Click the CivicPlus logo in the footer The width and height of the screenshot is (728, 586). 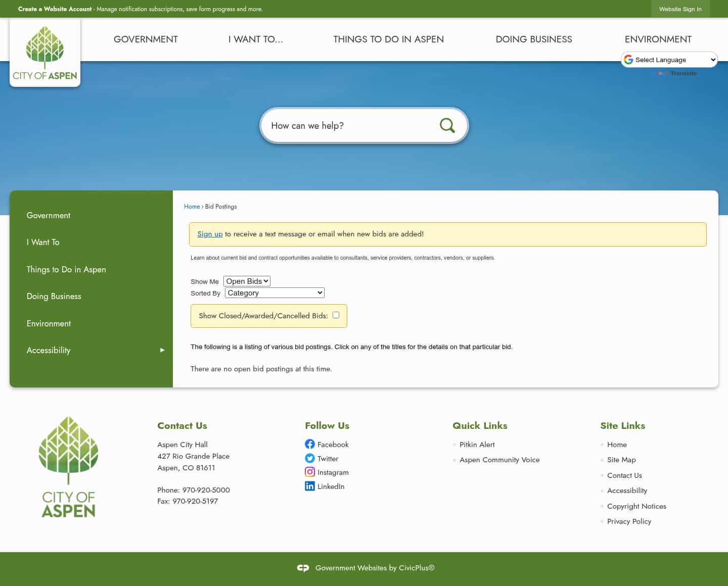(303, 568)
